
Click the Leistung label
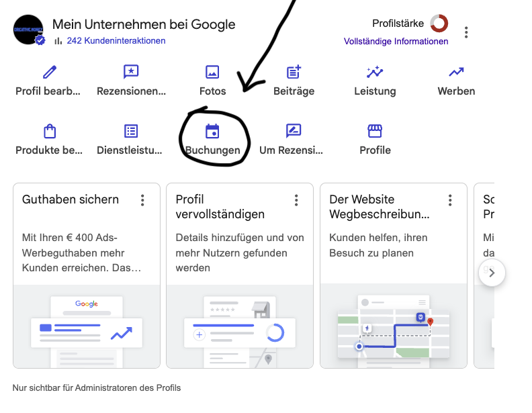tap(375, 91)
